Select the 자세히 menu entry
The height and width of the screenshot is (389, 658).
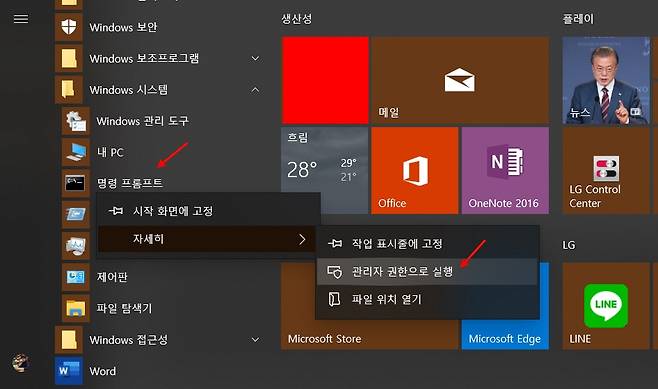coord(208,239)
